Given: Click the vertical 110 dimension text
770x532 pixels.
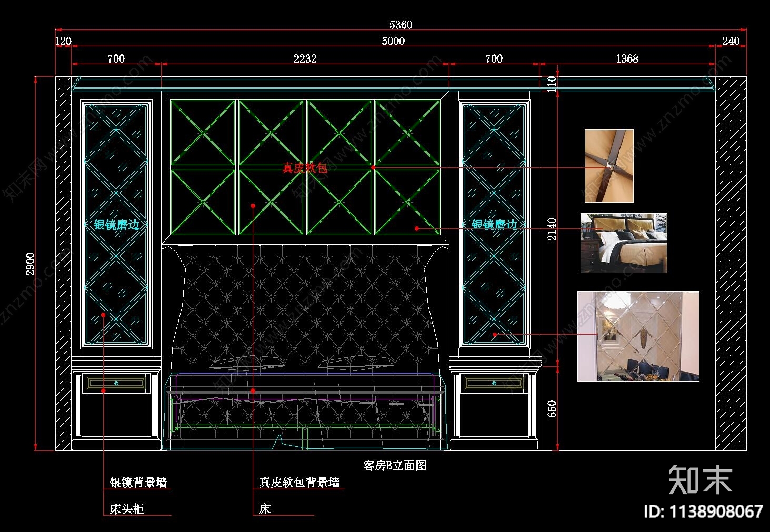Looking at the screenshot, I should tap(552, 84).
